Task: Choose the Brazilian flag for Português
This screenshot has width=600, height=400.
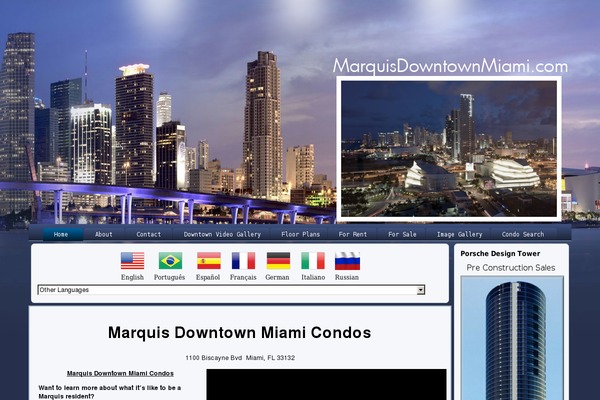Action: 170,261
